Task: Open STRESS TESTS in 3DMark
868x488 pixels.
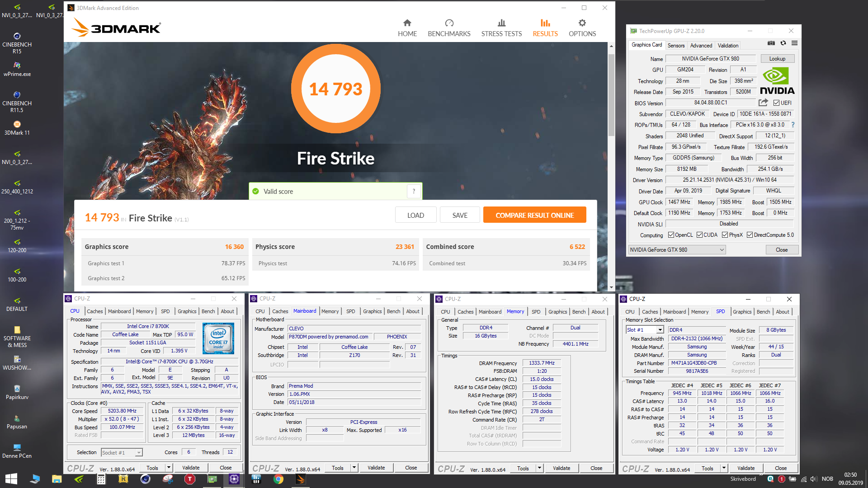Action: (x=501, y=28)
